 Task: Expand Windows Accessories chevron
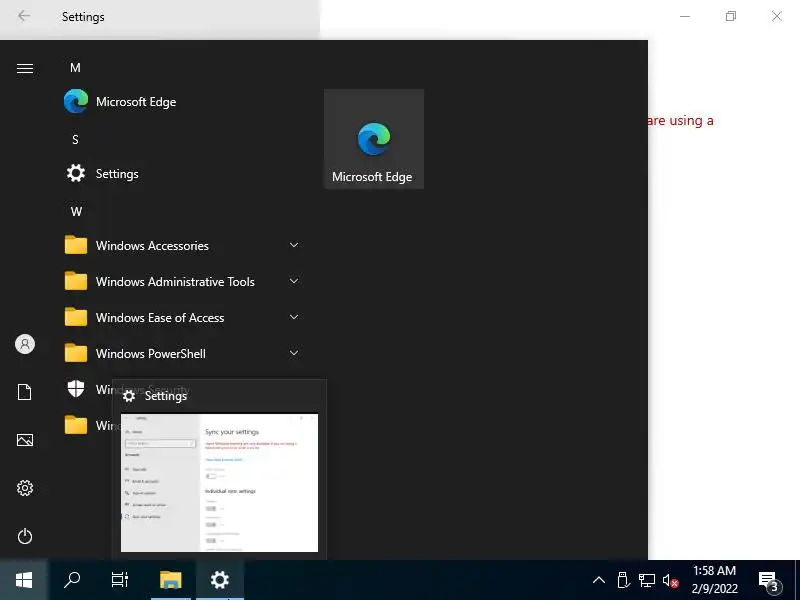coord(294,245)
